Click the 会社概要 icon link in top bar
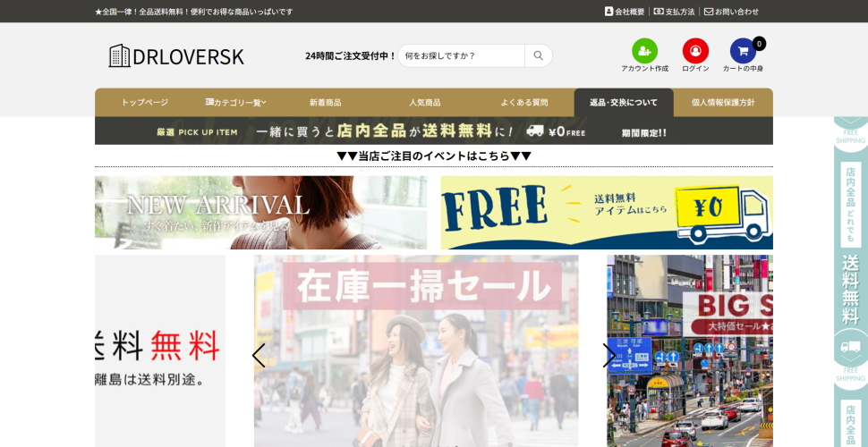 tap(625, 12)
